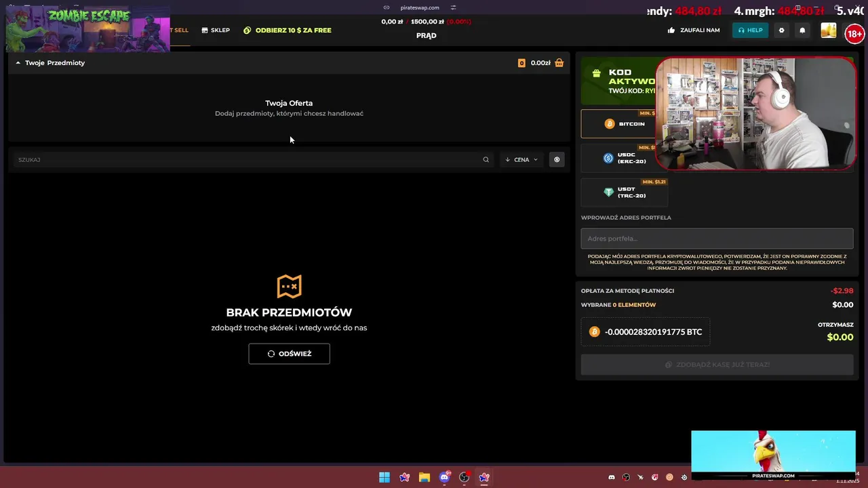
Task: Select USDT (TRC-20) payout method
Action: coord(624,192)
